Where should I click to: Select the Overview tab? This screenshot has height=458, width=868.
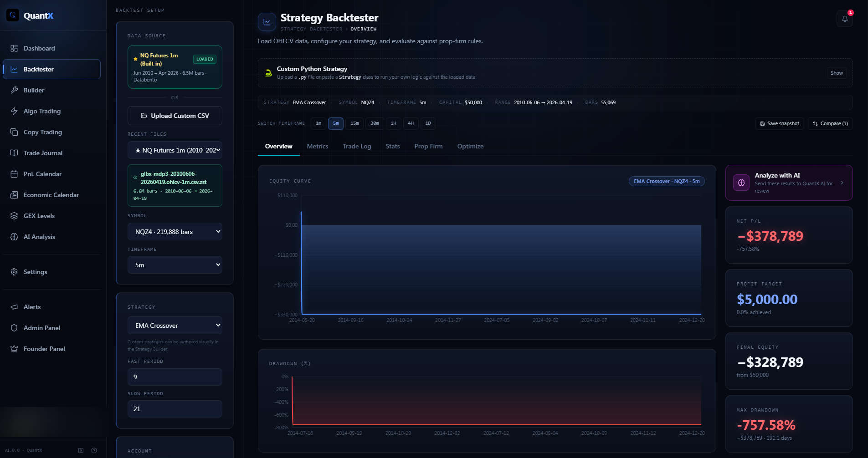point(279,146)
